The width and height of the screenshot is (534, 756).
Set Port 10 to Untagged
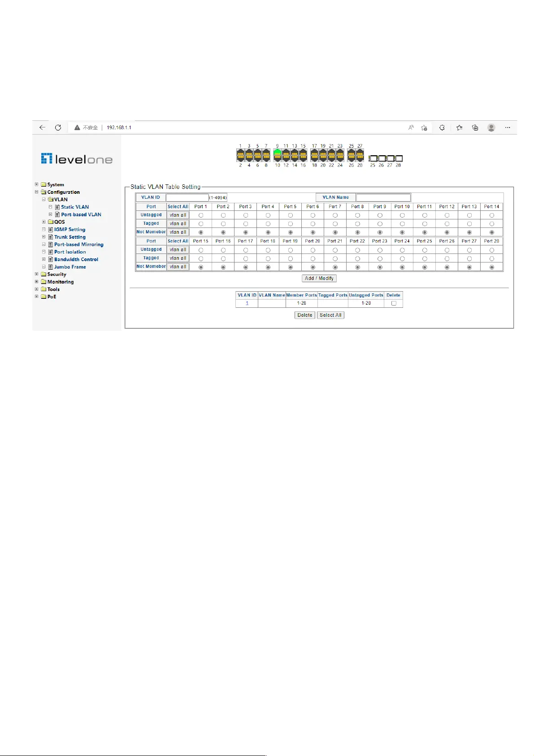coord(402,215)
